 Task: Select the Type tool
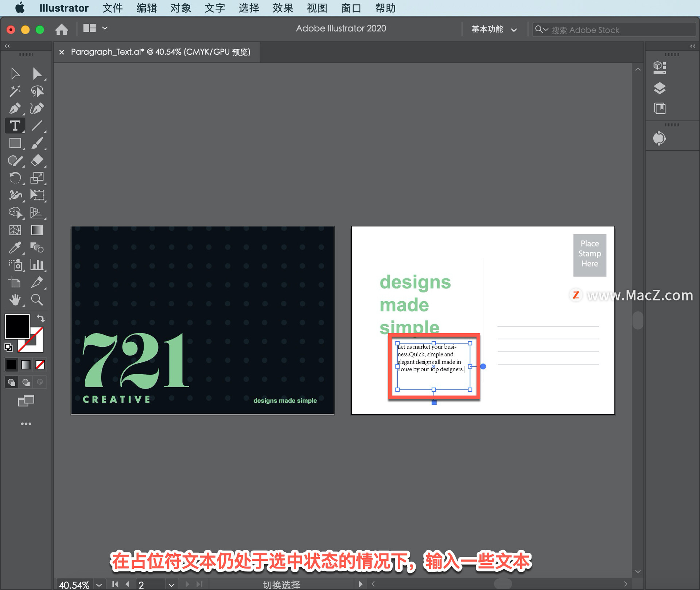[15, 126]
